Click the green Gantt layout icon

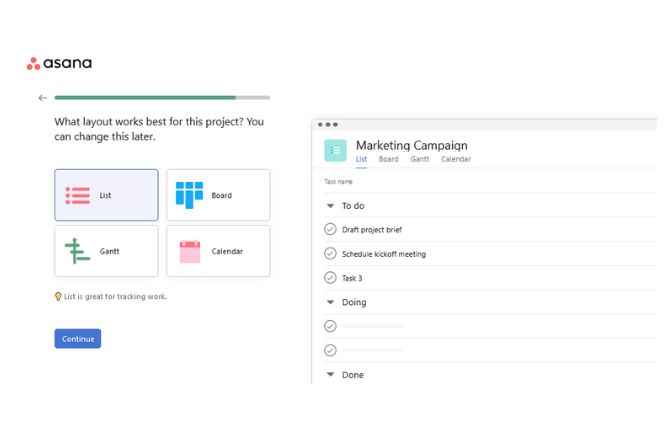[77, 251]
